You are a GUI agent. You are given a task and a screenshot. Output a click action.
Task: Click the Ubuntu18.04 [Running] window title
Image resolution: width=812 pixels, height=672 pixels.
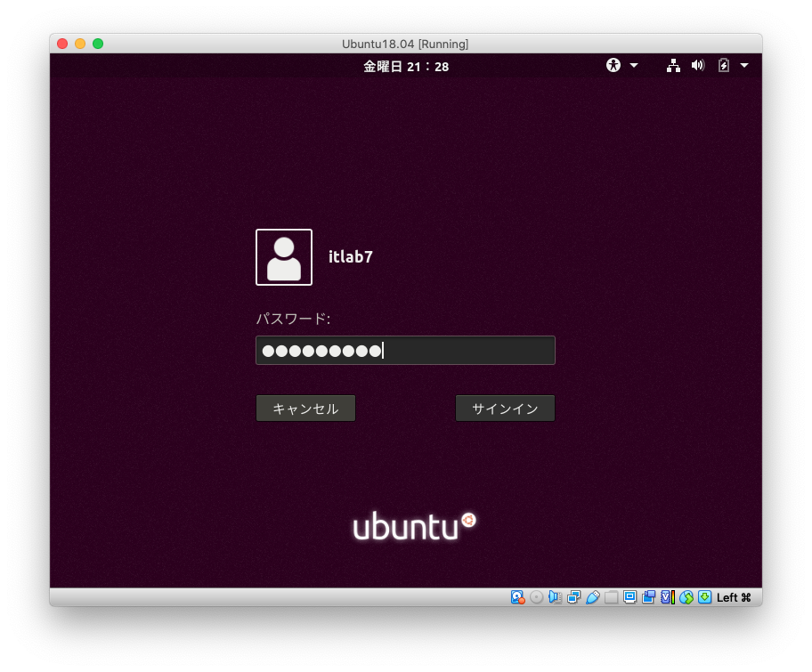pyautogui.click(x=405, y=44)
